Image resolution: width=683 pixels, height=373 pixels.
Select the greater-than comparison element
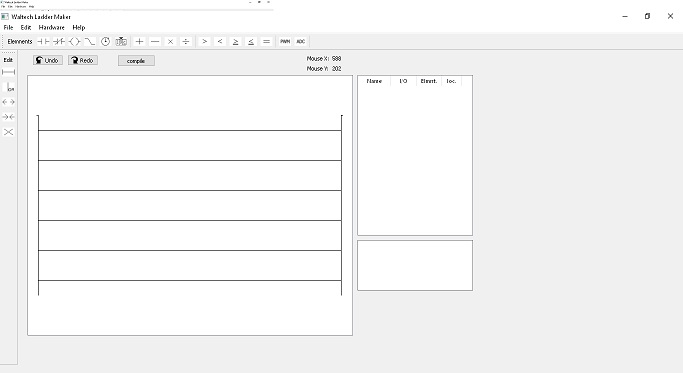click(204, 41)
